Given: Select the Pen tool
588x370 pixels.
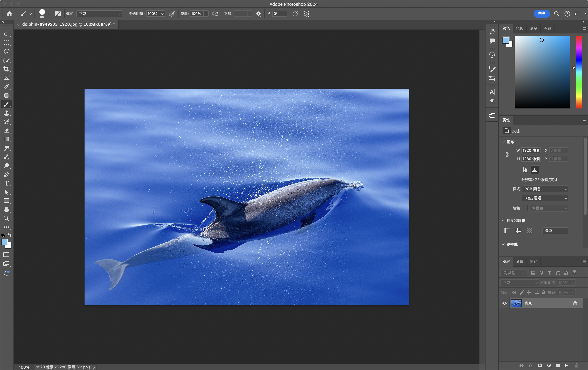Looking at the screenshot, I should [x=6, y=175].
